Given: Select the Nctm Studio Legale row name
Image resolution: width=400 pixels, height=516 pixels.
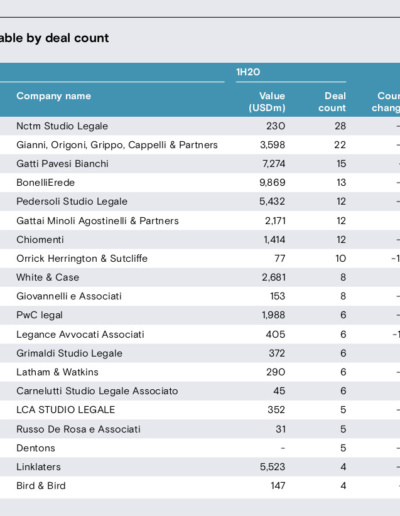Looking at the screenshot, I should 62,126.
